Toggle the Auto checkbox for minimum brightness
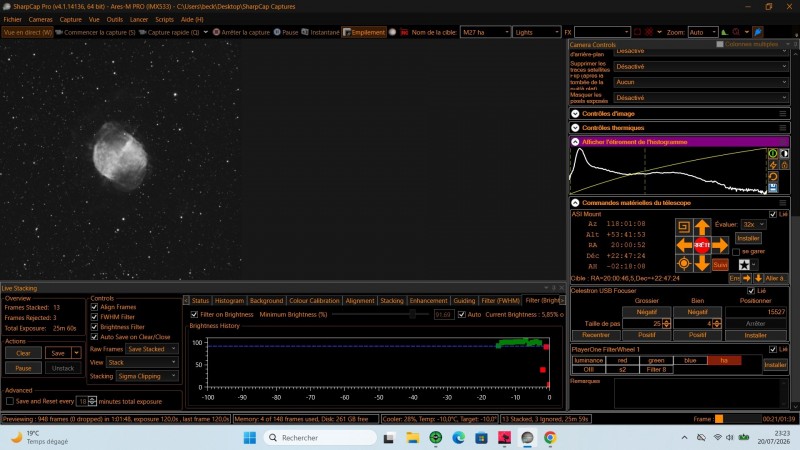Screen dimensions: 800x450 (462, 314)
